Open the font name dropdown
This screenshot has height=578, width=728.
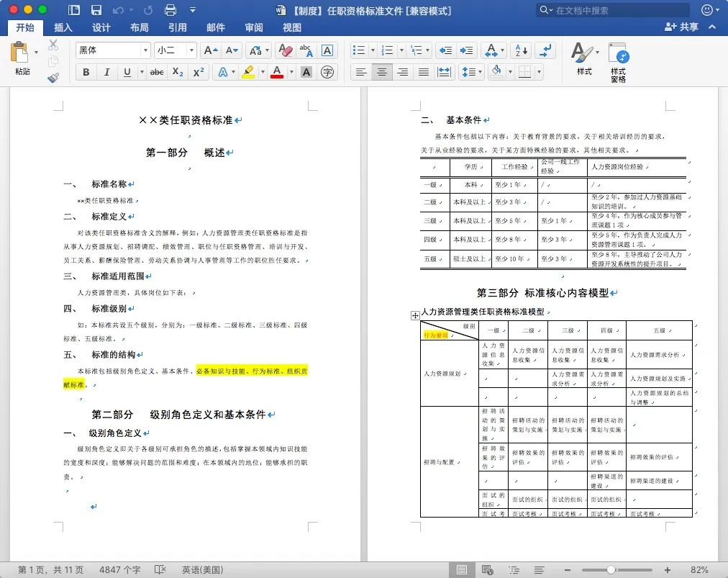click(x=146, y=50)
